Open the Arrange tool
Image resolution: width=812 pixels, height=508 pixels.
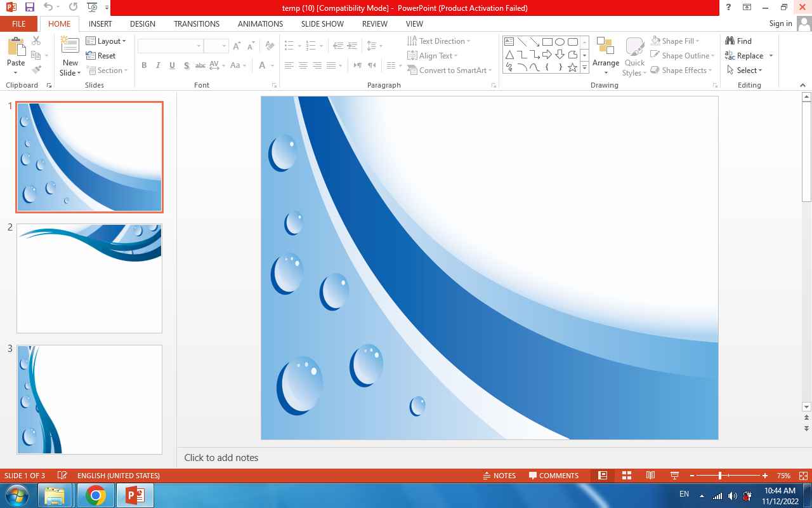point(605,56)
